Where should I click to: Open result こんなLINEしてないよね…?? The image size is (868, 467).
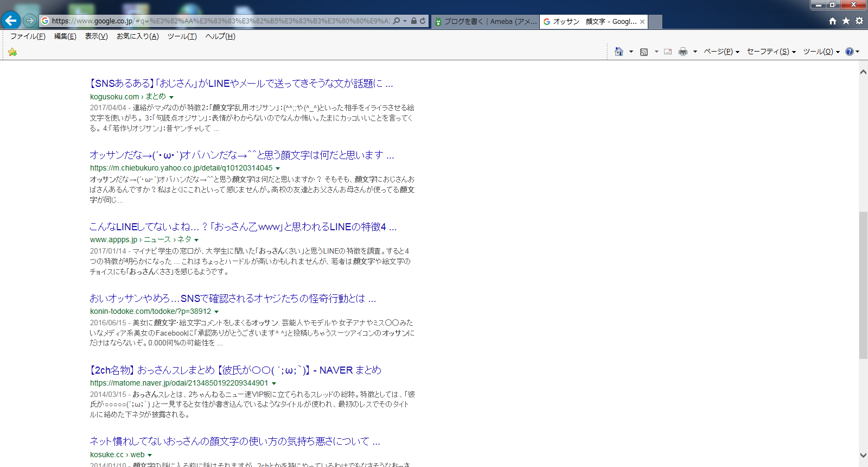pyautogui.click(x=243, y=227)
